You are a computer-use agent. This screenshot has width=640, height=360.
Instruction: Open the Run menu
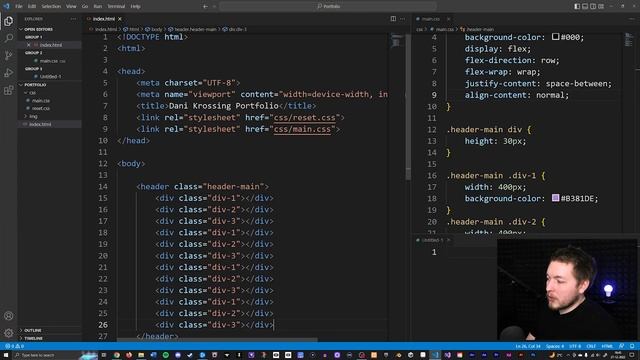click(98, 7)
